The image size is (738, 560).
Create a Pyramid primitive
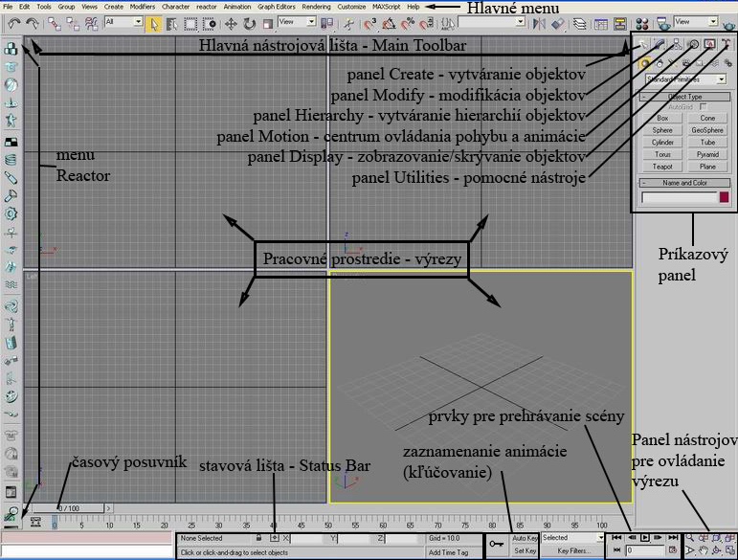coord(707,154)
